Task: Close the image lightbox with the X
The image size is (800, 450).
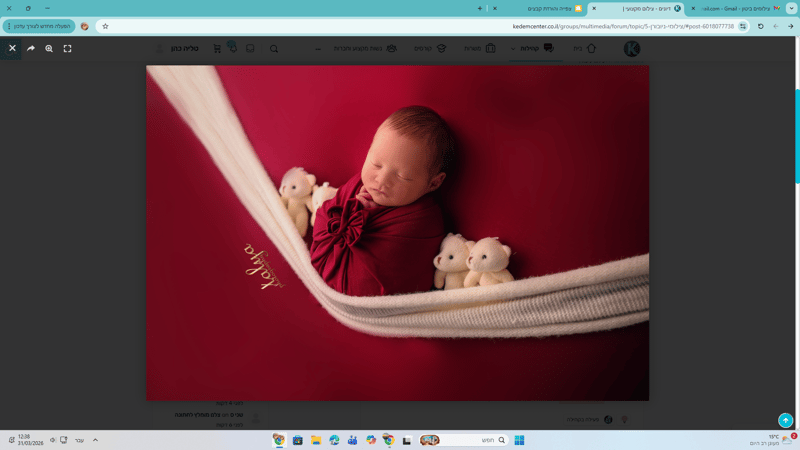Action: point(12,48)
